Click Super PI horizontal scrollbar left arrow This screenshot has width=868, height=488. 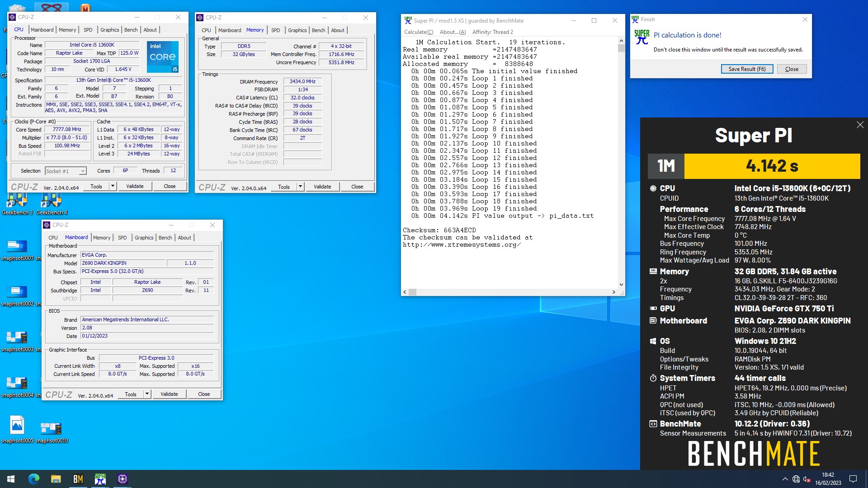[x=405, y=292]
